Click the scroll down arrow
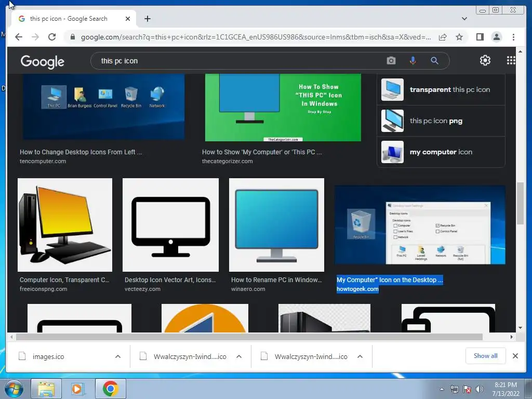Screen dimensions: 532x399 (x=521, y=328)
